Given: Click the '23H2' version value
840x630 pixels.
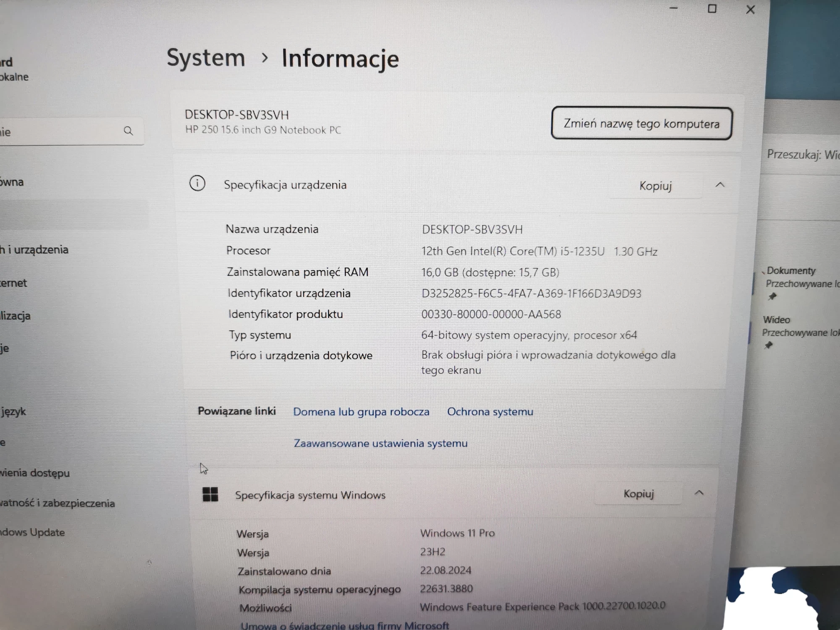Looking at the screenshot, I should pos(433,552).
